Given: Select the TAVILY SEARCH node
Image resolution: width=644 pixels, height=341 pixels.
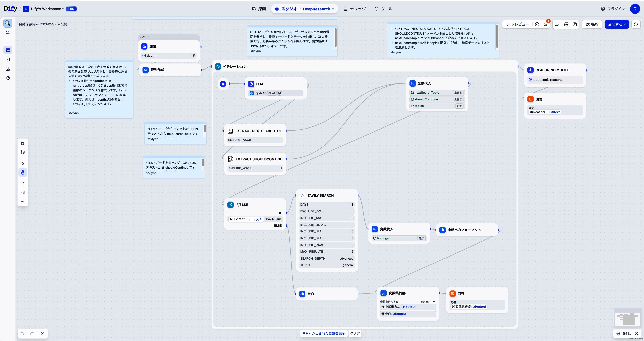Looking at the screenshot, I should tap(320, 195).
